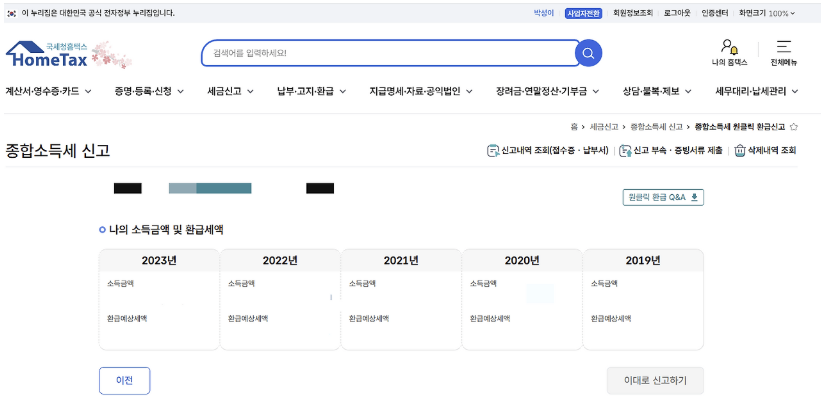This screenshot has width=821, height=416.
Task: Select the 2021년 card header
Action: (401, 261)
